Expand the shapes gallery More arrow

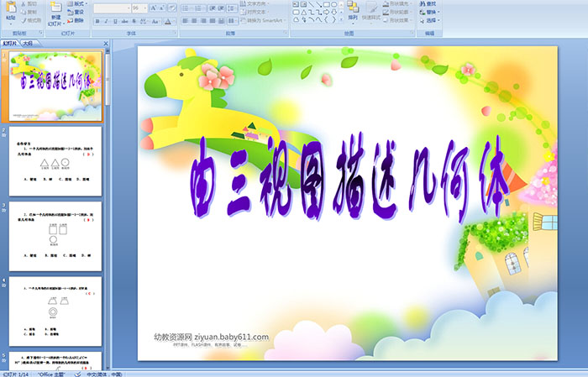(341, 20)
